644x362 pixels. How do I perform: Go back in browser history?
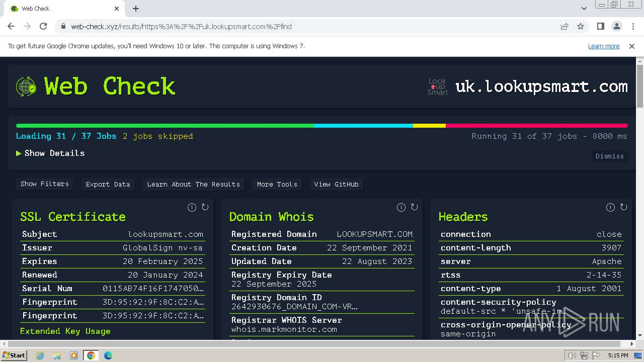click(x=11, y=26)
